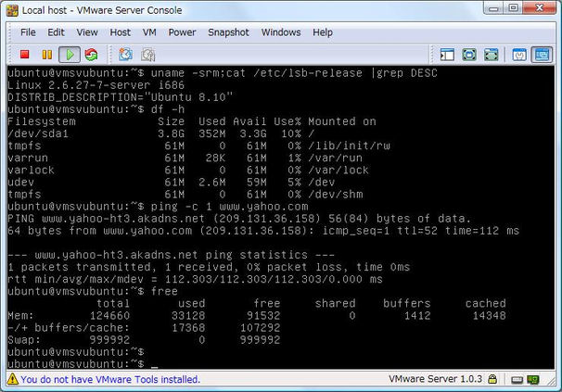Image resolution: width=562 pixels, height=392 pixels.
Task: Click the 'varlock' filesystem row
Action: coord(188,170)
